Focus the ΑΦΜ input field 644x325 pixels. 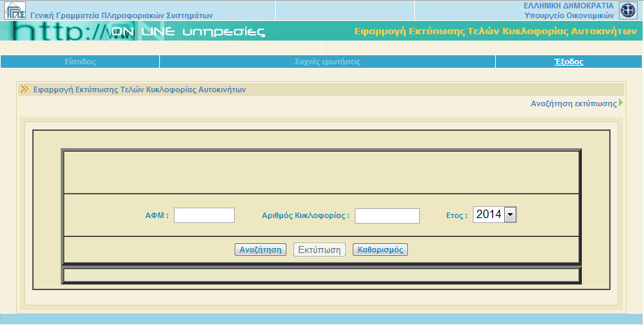(204, 215)
